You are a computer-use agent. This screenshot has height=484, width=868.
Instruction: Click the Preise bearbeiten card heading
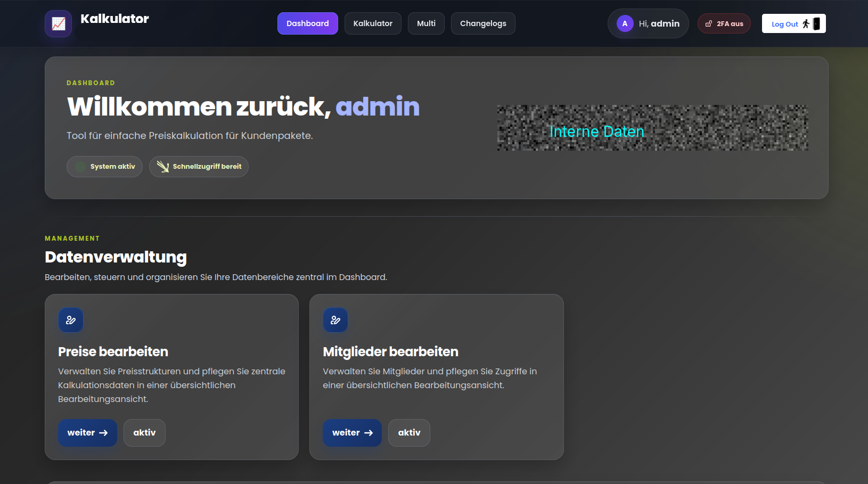tap(113, 351)
